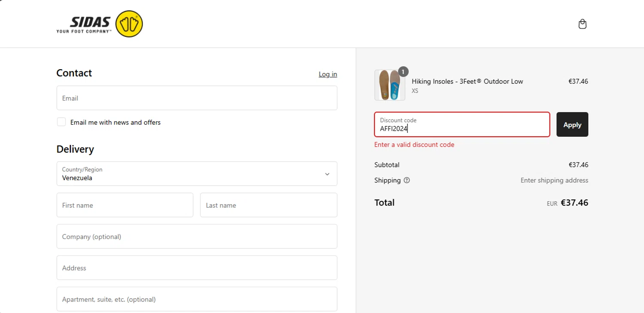Click the Last name field
The height and width of the screenshot is (313, 644).
[268, 205]
